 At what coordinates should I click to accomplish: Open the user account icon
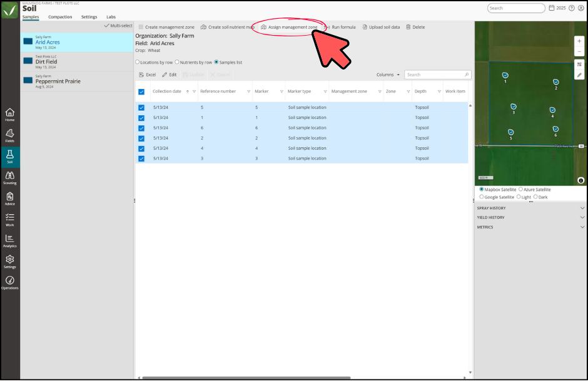581,8
